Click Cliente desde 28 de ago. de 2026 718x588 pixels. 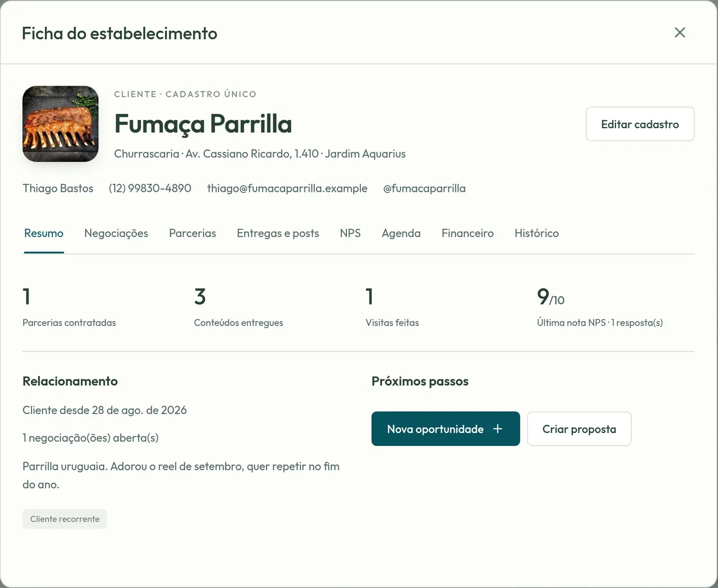(x=104, y=410)
